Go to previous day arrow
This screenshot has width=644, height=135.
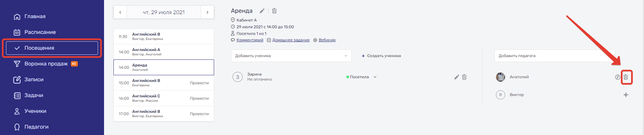[120, 12]
